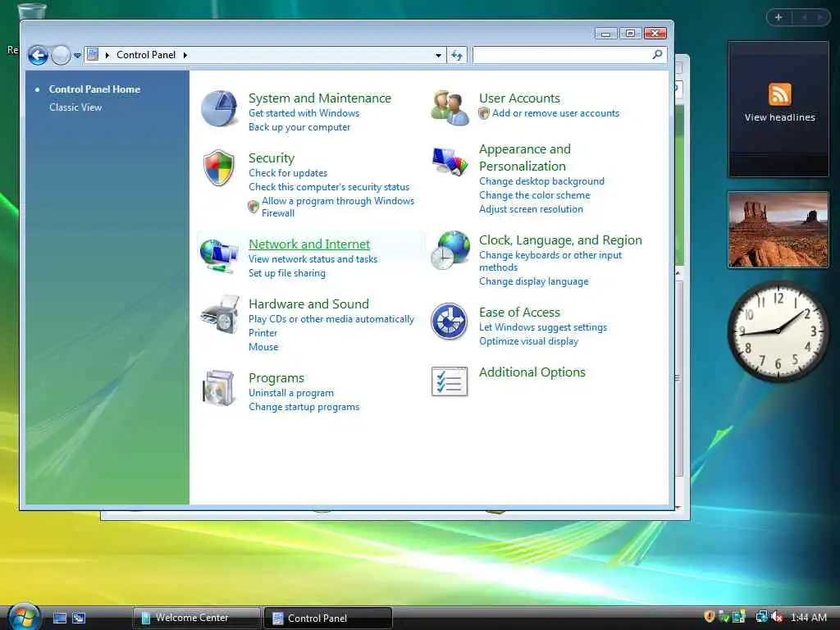Go back with the blue Back arrow
Image resolution: width=840 pixels, height=630 pixels.
[38, 55]
